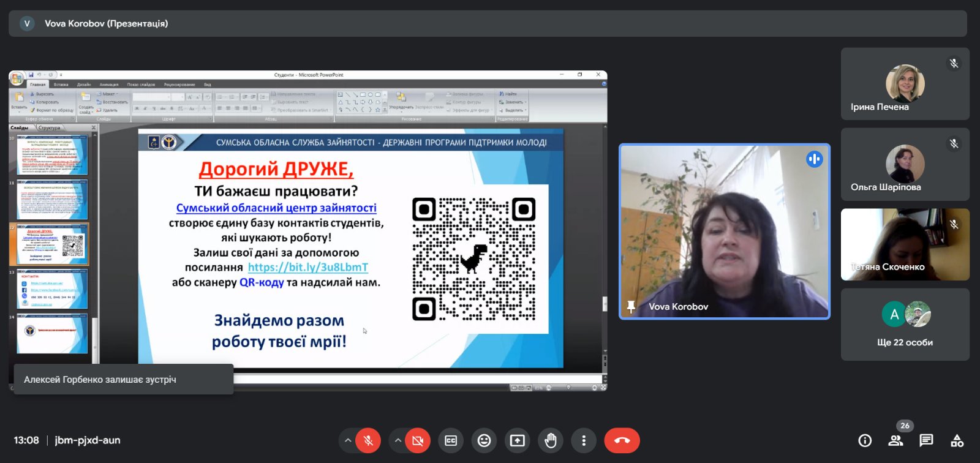Image resolution: width=980 pixels, height=463 pixels.
Task: Open the font name combo box
Action: [x=151, y=97]
